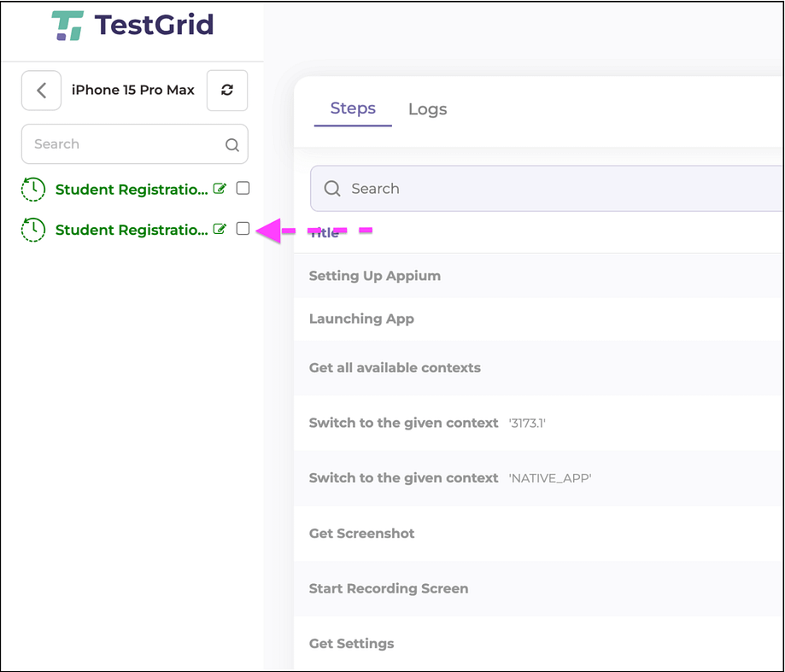Edit the first Student Registration entry
This screenshot has height=672, width=785.
[220, 189]
